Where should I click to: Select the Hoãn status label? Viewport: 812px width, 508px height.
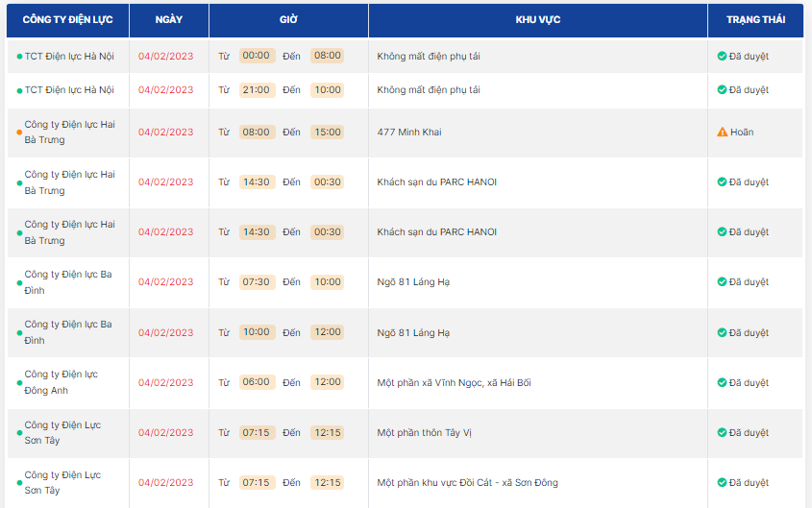click(742, 132)
